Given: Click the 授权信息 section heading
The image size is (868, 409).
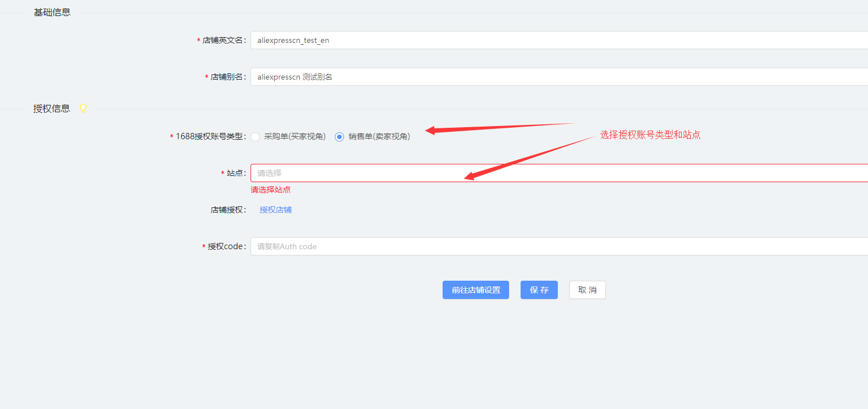Looking at the screenshot, I should pos(52,108).
